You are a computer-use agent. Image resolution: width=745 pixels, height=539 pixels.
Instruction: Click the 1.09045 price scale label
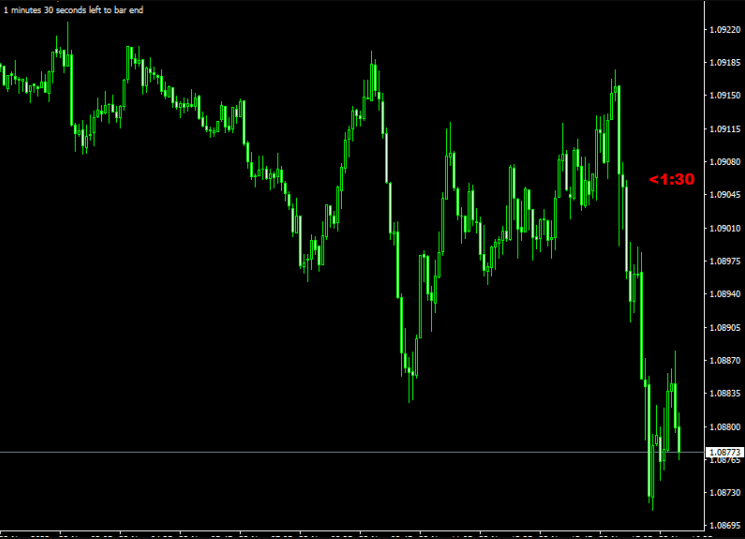(x=725, y=195)
